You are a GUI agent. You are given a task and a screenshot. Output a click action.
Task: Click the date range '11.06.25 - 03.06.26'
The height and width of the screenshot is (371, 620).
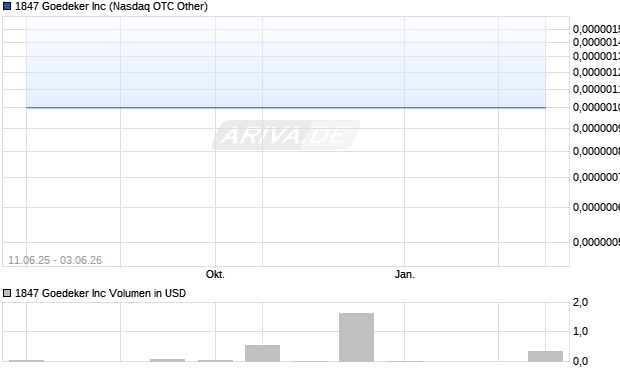pyautogui.click(x=55, y=260)
